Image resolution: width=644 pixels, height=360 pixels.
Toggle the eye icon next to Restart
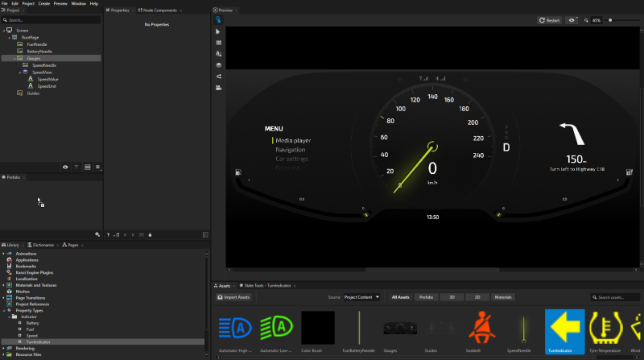[572, 20]
